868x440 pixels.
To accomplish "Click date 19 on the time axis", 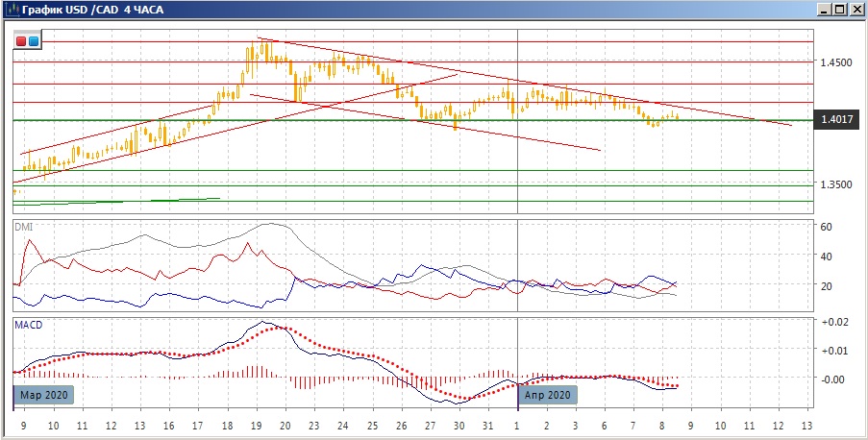I will [257, 426].
